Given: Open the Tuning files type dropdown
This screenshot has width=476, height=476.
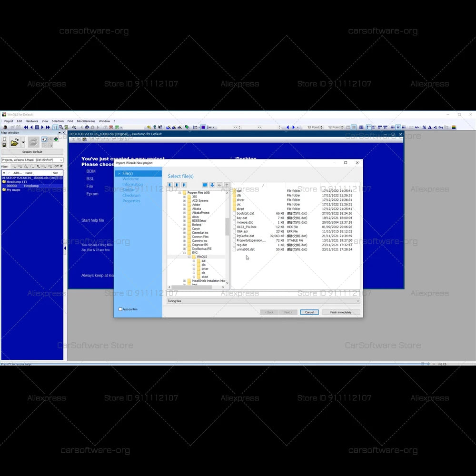Looking at the screenshot, I should point(357,301).
